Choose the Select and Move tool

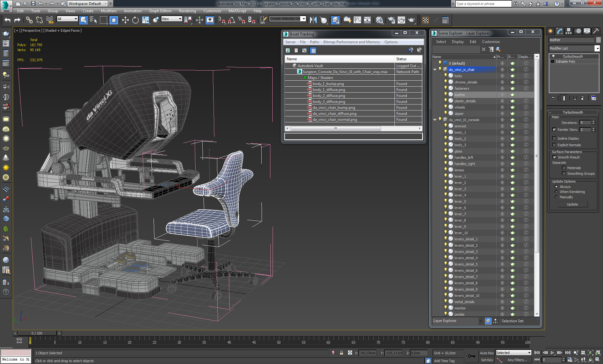[125, 20]
